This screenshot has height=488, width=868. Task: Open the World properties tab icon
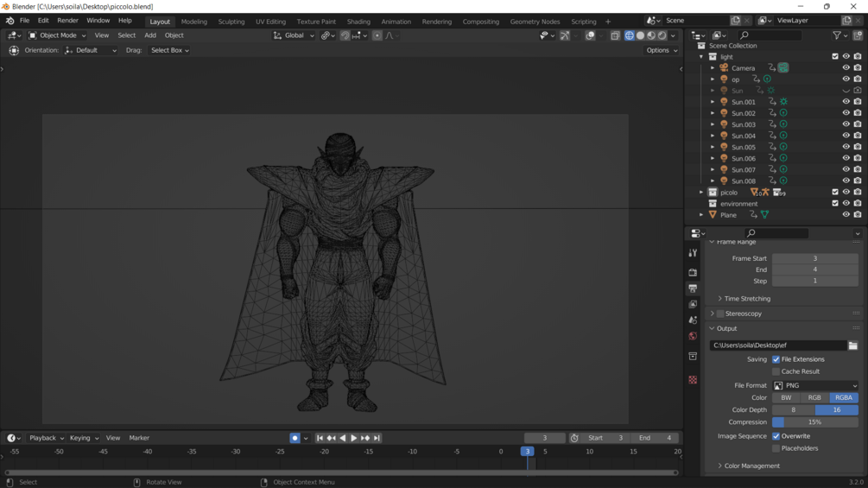point(693,336)
